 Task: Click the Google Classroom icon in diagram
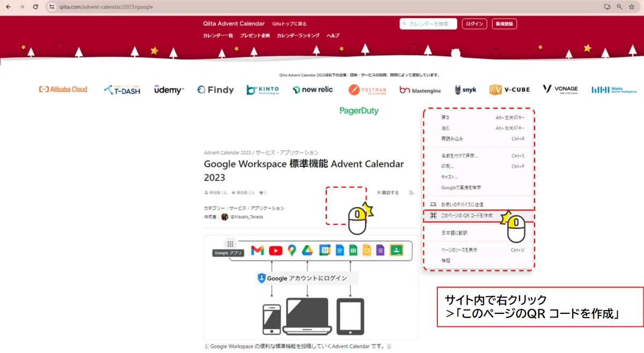tap(397, 250)
